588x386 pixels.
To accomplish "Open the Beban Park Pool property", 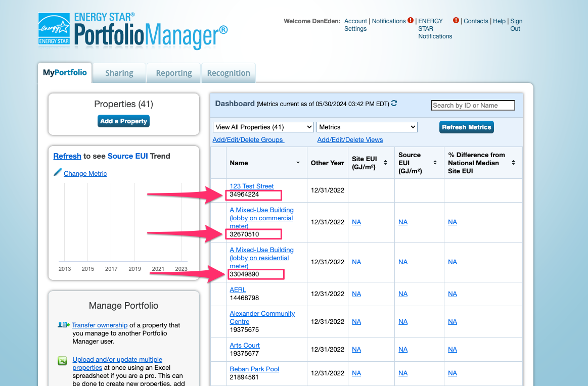I will click(x=254, y=369).
